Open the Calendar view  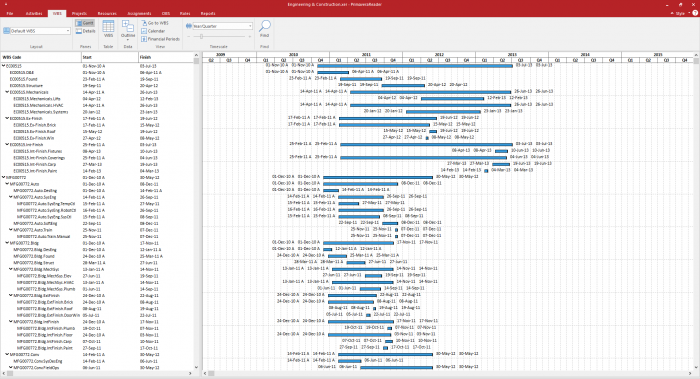[153, 31]
